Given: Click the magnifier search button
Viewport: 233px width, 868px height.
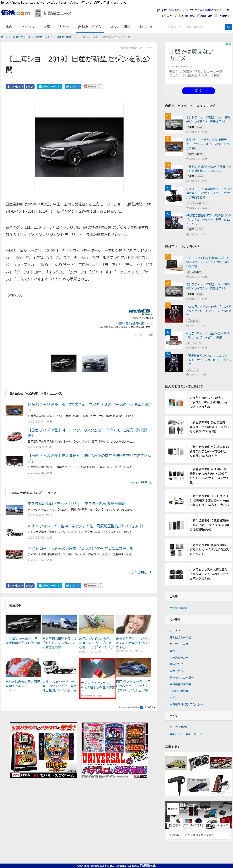Looking at the screenshot, I should click(x=228, y=27).
